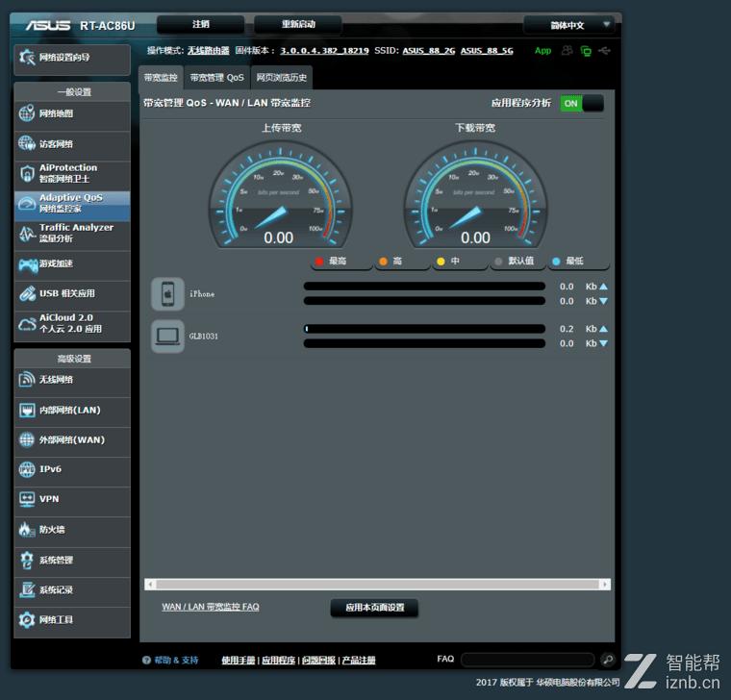The height and width of the screenshot is (700, 731).
Task: Open AiCloud 2.0 sidebar entry
Action: tap(72, 324)
